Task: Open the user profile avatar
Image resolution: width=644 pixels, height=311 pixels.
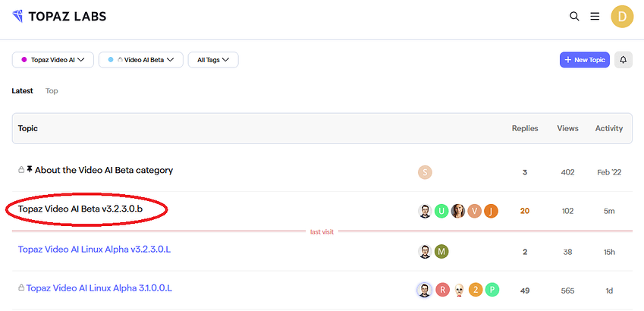Action: 622,16
